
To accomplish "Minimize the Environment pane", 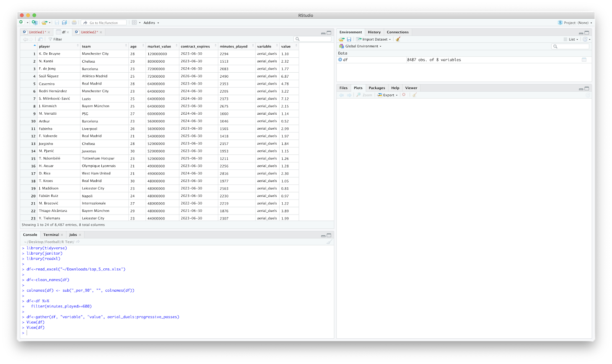I will tap(581, 33).
